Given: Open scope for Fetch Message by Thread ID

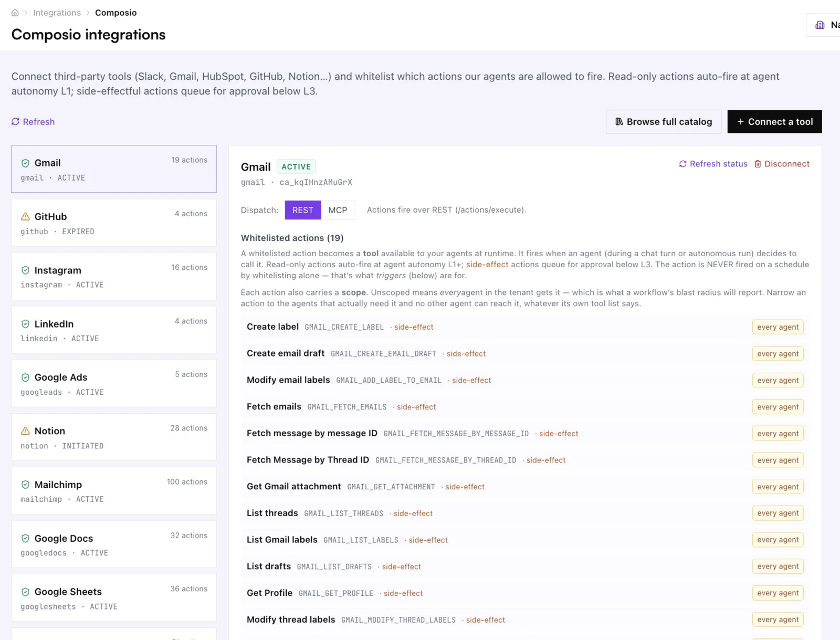Looking at the screenshot, I should [778, 460].
